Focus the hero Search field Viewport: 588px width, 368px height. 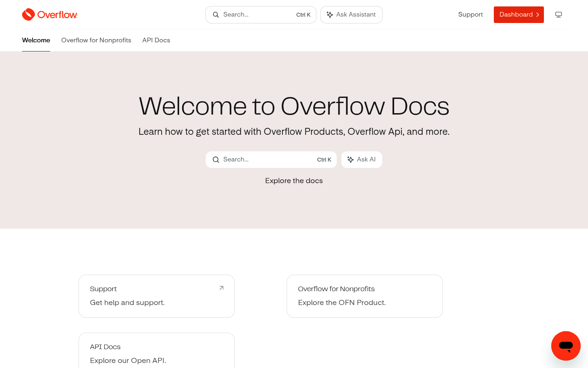tap(271, 160)
